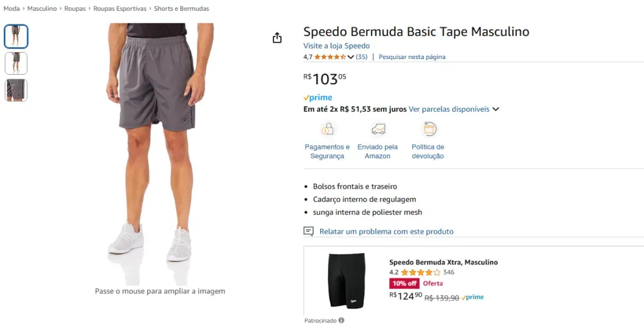Visit the Speedo store link
This screenshot has height=328, width=644.
tap(336, 46)
